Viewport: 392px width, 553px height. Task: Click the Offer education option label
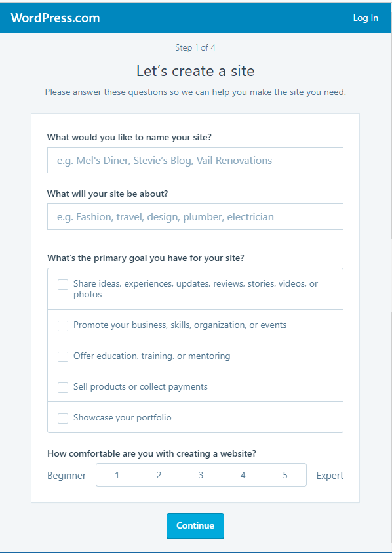[151, 356]
